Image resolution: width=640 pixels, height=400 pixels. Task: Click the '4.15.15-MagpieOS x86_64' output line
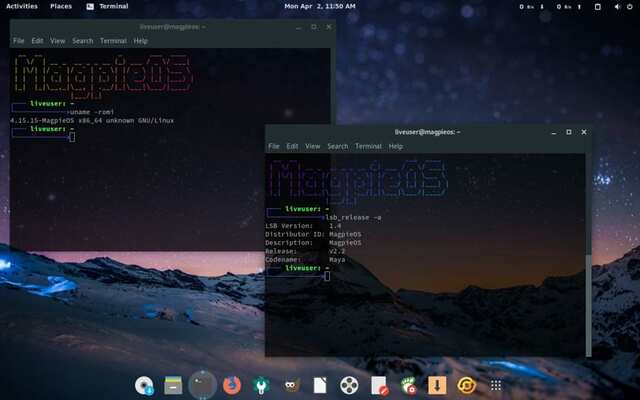click(x=92, y=120)
